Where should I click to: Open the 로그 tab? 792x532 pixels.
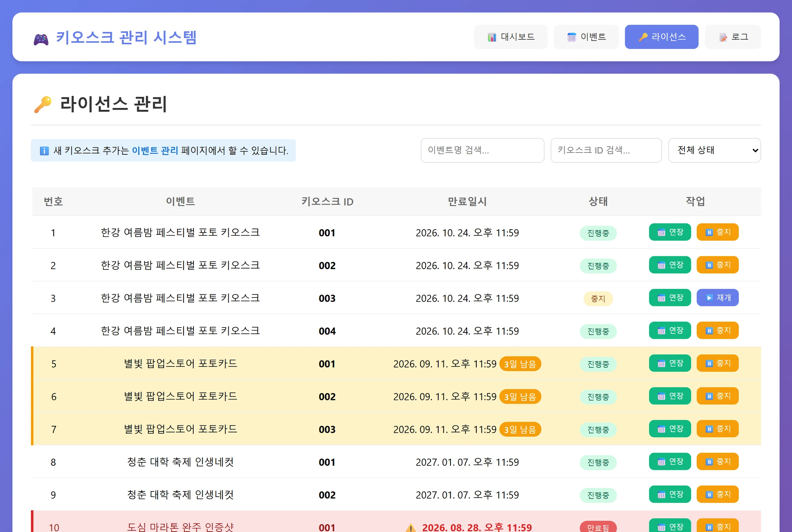733,37
